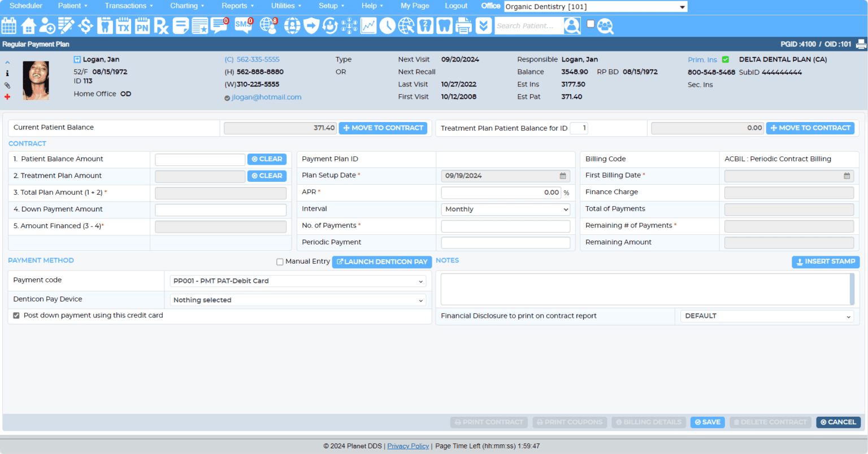Viewport: 868px width, 454px height.
Task: Expand the Denticon Pay Device dropdown
Action: click(298, 300)
